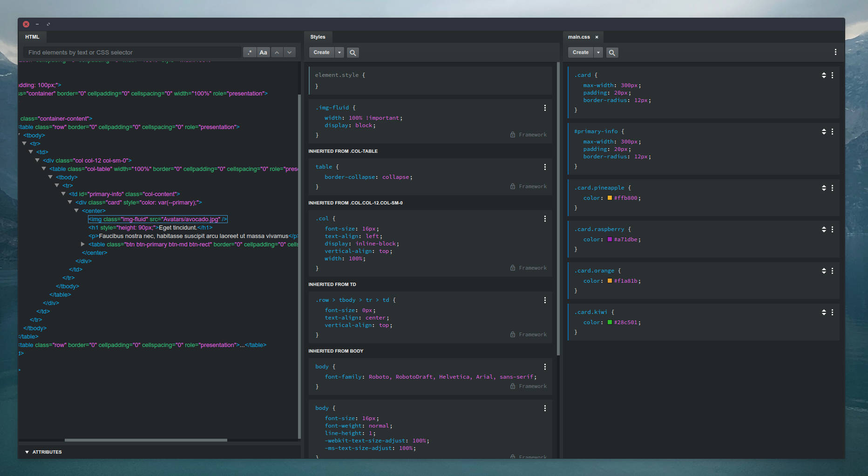This screenshot has height=476, width=868.
Task: Open options menu for .img-fluid rule
Action: click(545, 108)
